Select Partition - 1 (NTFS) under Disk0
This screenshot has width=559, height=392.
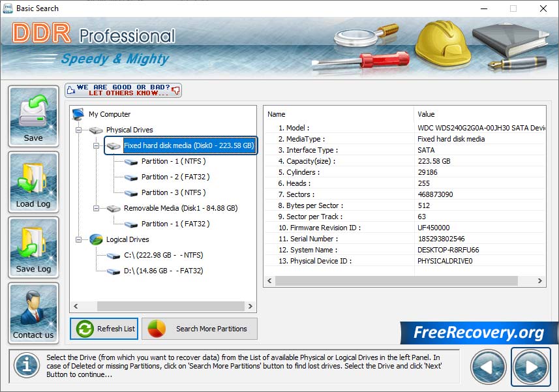point(174,161)
